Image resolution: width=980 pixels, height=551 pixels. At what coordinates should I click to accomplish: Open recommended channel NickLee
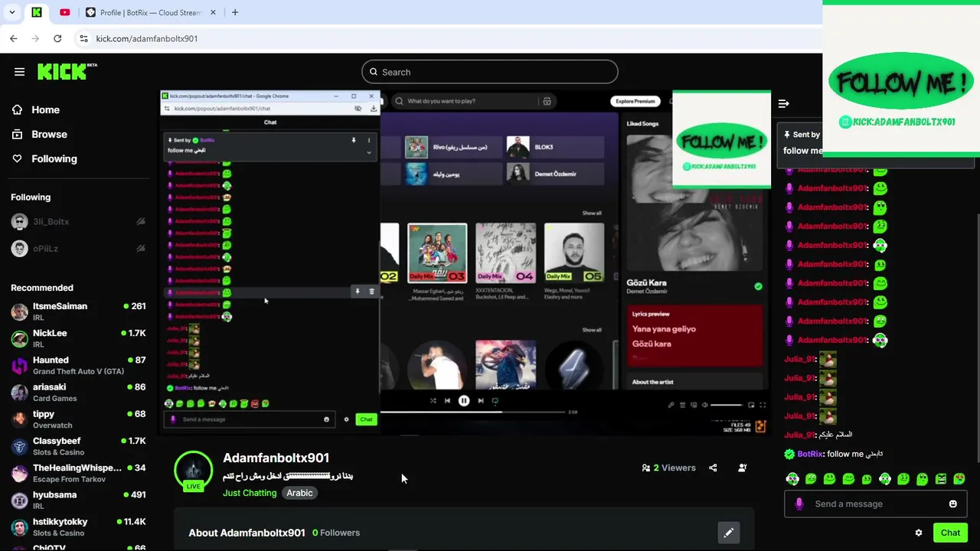coord(78,338)
